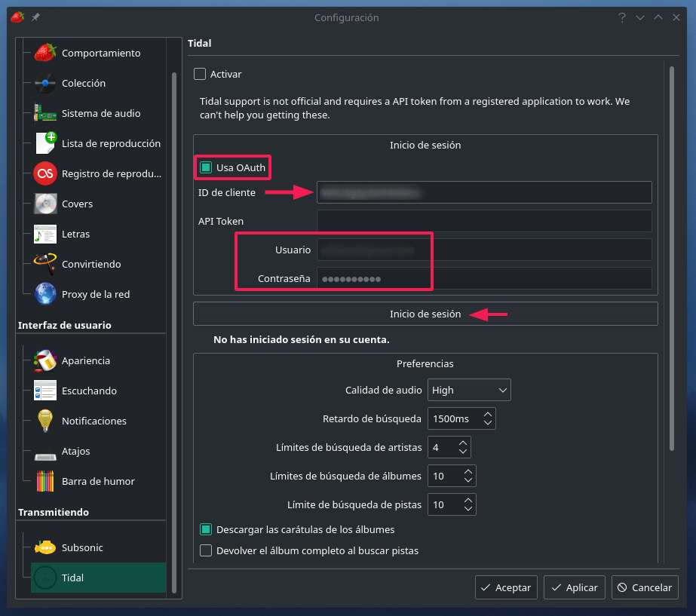Click the Lista de reproducción document icon
The image size is (696, 616).
[45, 143]
